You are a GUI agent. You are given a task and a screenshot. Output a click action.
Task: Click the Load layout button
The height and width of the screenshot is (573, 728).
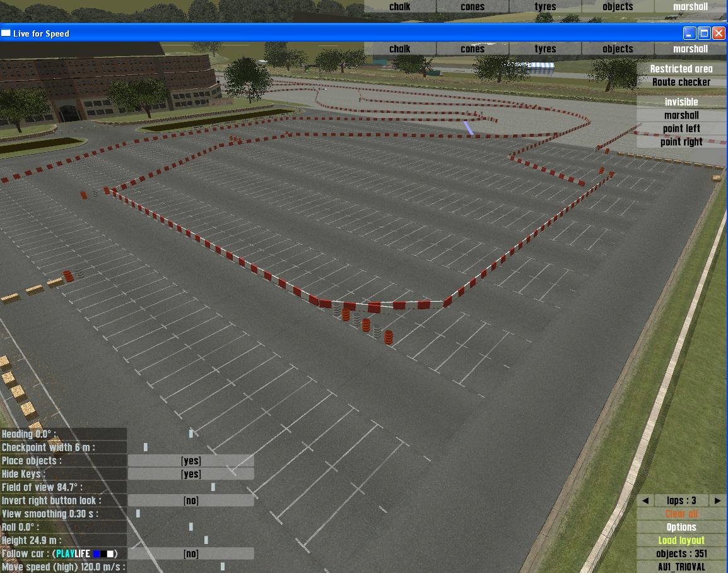(x=681, y=540)
